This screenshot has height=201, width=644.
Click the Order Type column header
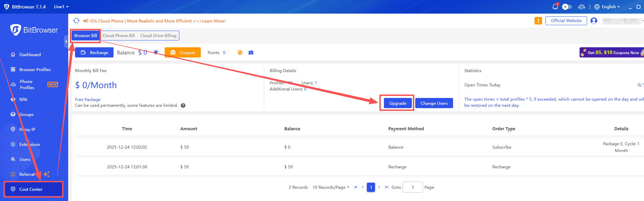pyautogui.click(x=504, y=129)
